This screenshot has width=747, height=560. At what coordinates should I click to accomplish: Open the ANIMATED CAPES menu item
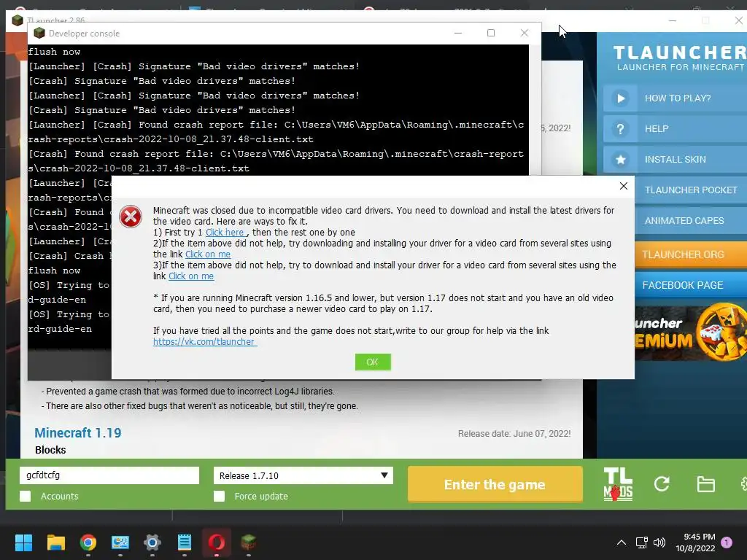click(691, 220)
